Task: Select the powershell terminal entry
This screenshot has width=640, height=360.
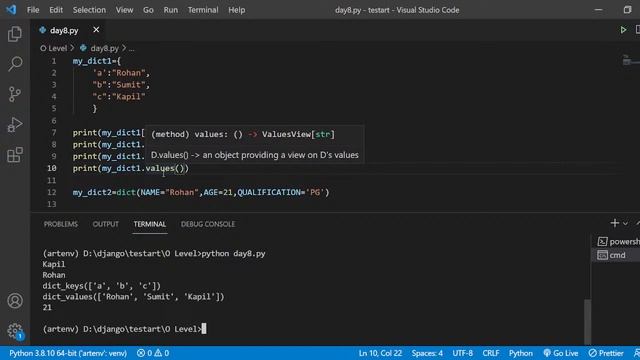Action: click(x=618, y=242)
